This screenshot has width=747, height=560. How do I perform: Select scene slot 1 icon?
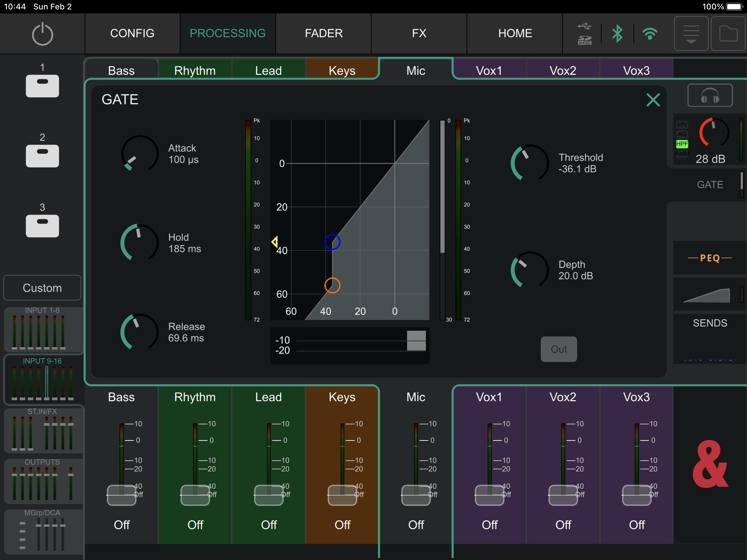(x=42, y=86)
